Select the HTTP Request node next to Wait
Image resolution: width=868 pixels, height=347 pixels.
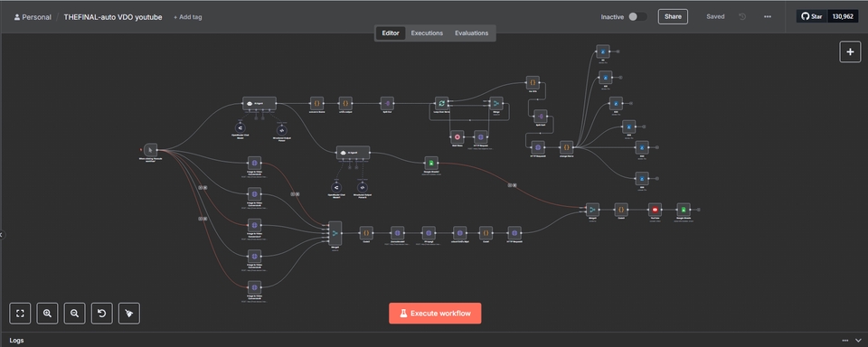[481, 136]
